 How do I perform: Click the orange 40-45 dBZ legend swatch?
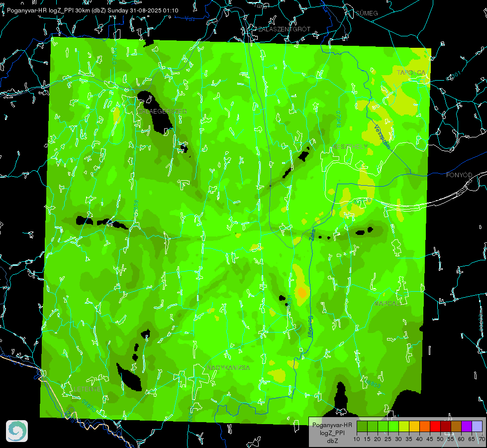425,426
